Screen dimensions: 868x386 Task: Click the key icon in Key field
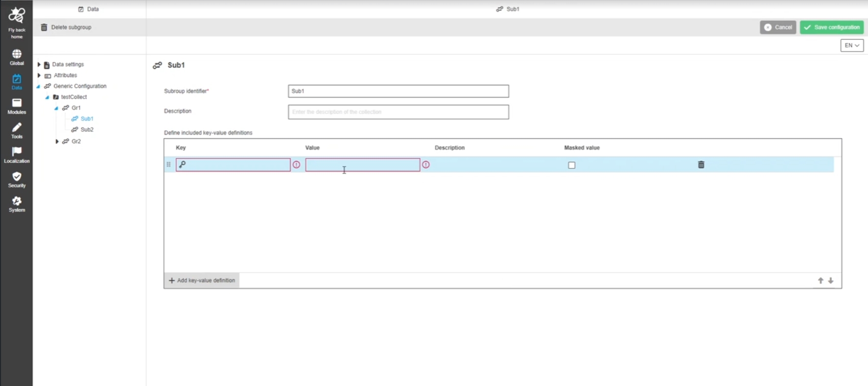coord(182,164)
